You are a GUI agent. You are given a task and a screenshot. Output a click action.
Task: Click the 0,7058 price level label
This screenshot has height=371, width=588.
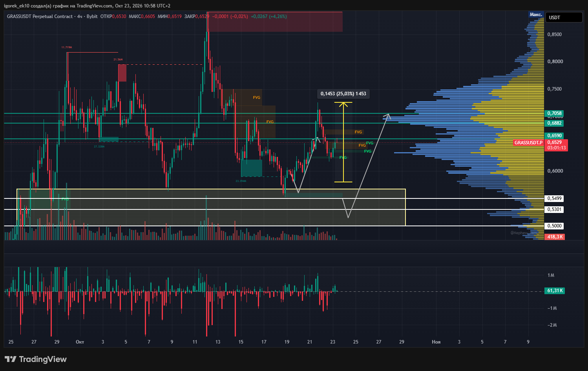555,113
